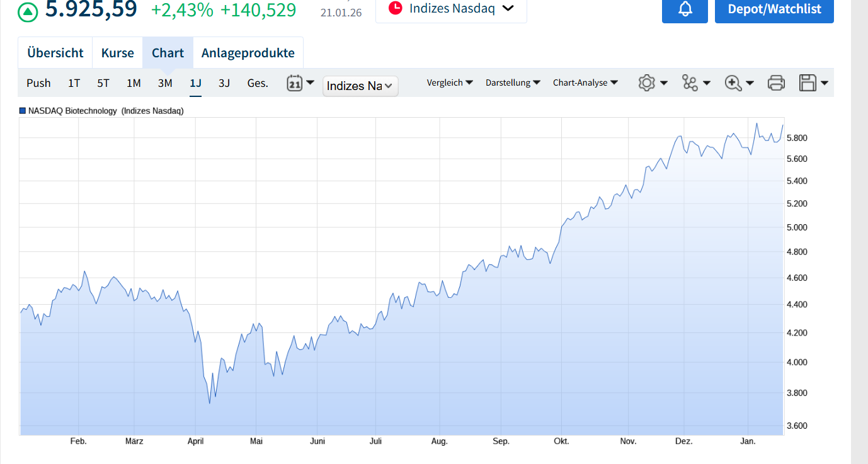Click the bell alert notification button
Image resolution: width=868 pixels, height=464 pixels.
pyautogui.click(x=685, y=9)
